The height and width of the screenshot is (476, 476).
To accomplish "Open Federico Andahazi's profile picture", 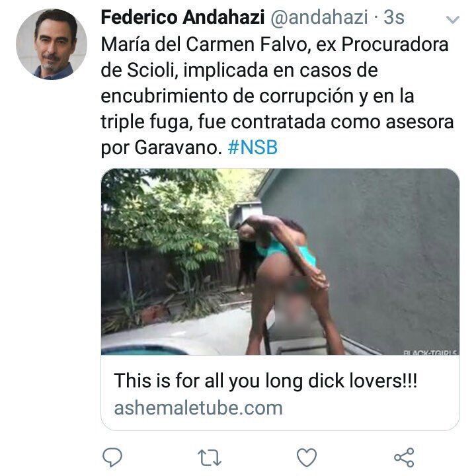I will (x=52, y=44).
